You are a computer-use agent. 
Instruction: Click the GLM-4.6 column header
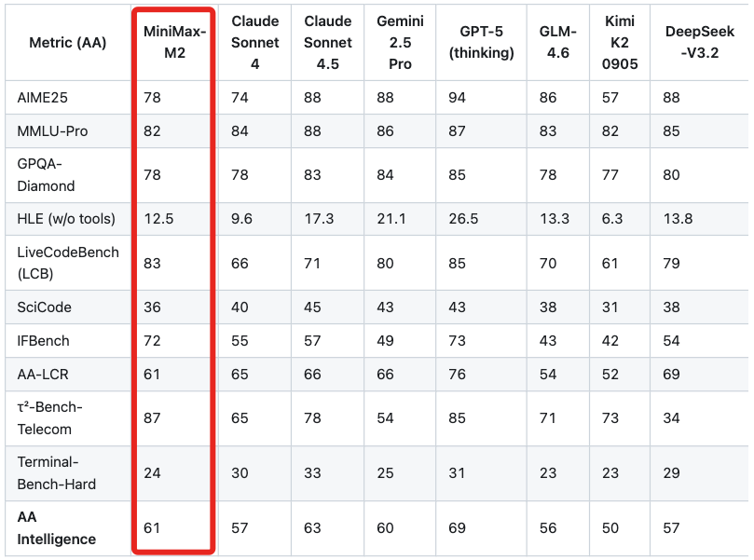tap(557, 43)
